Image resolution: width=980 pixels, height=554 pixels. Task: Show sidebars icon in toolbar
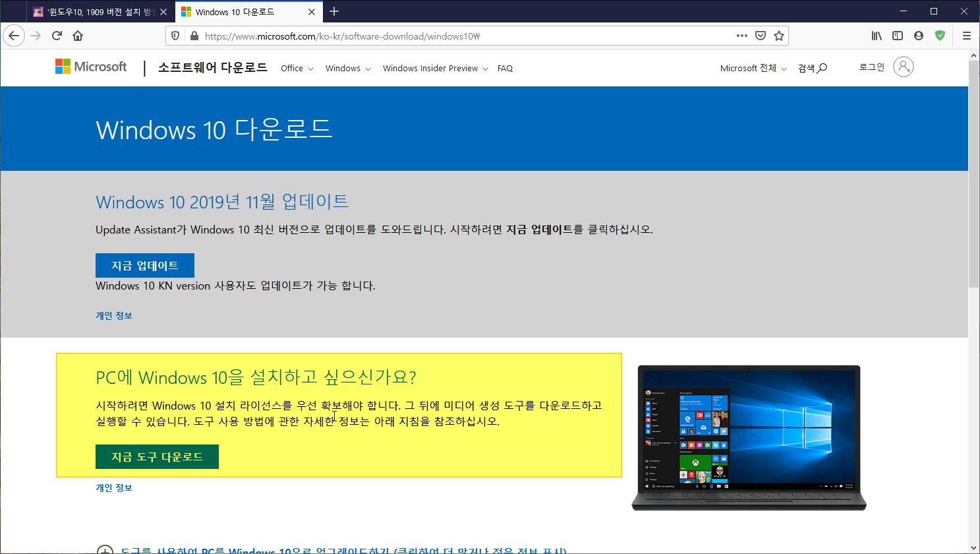(898, 36)
